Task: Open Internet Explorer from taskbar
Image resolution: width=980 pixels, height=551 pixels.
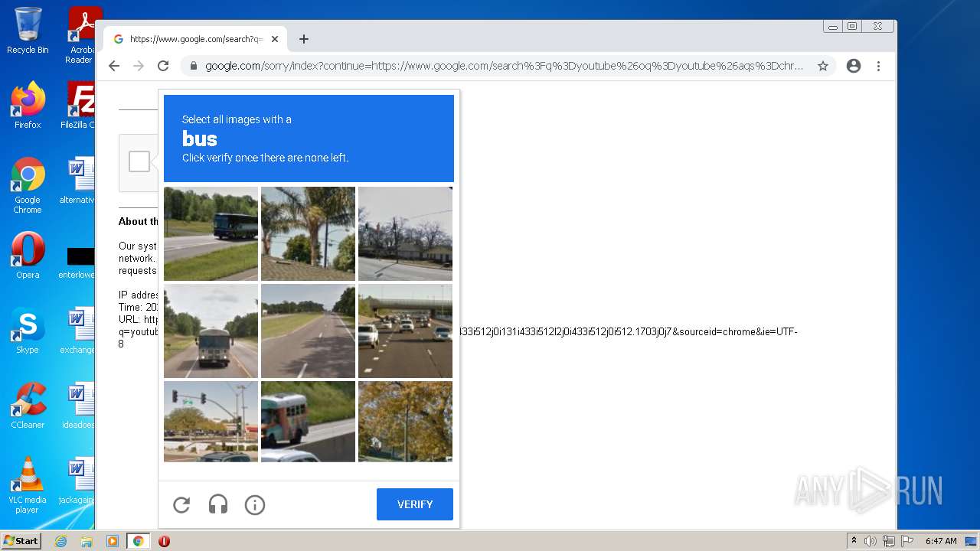Action: [x=61, y=541]
